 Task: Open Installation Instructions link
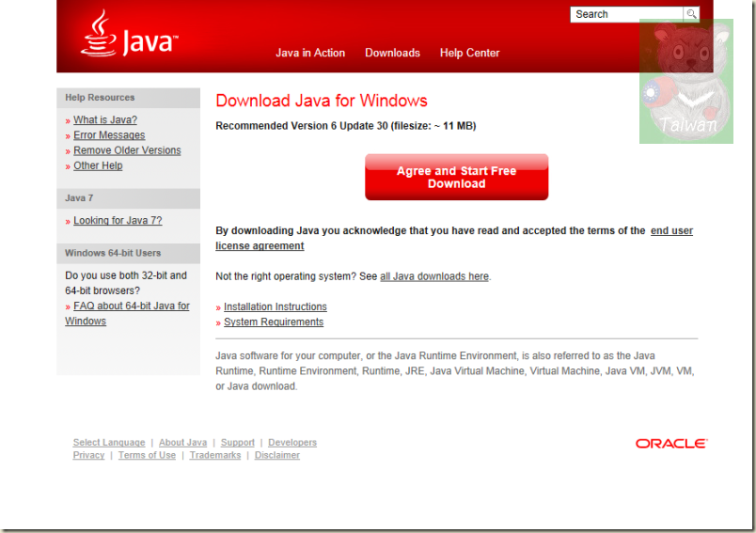(x=275, y=307)
